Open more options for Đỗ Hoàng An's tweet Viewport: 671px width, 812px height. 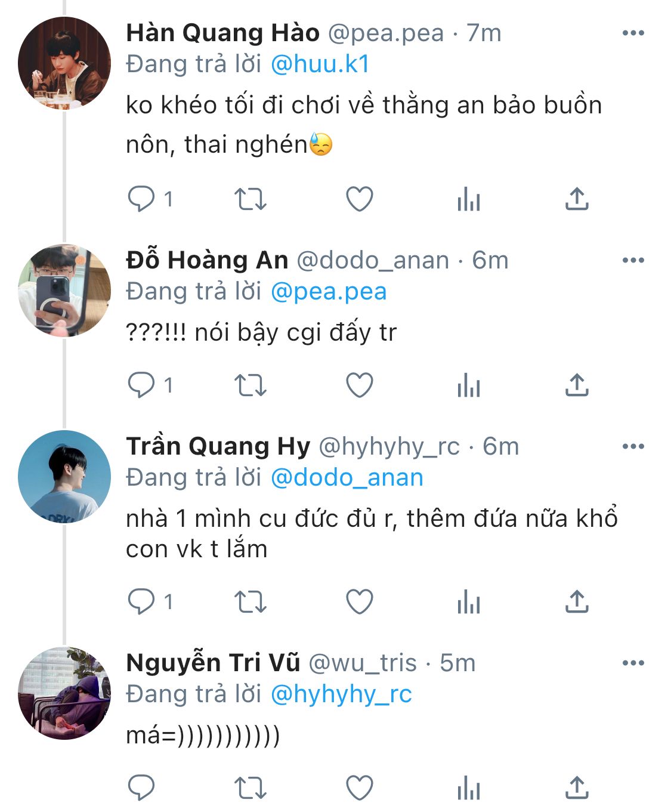tap(633, 261)
